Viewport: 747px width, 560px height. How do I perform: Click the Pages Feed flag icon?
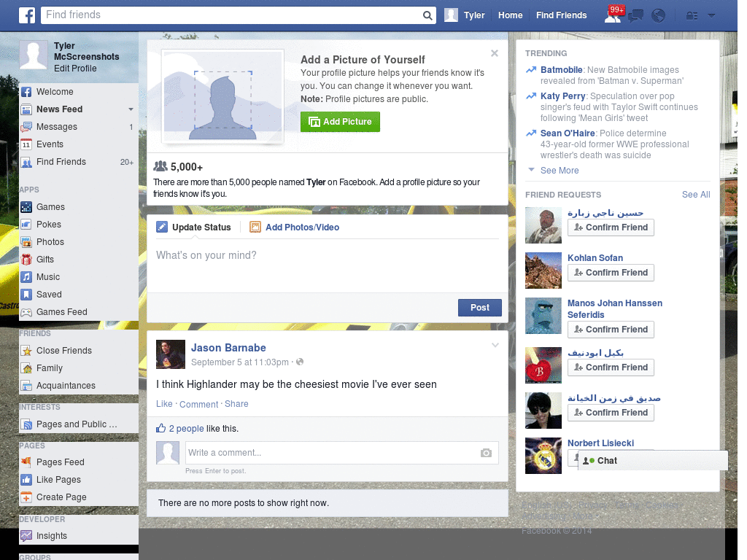pyautogui.click(x=26, y=462)
